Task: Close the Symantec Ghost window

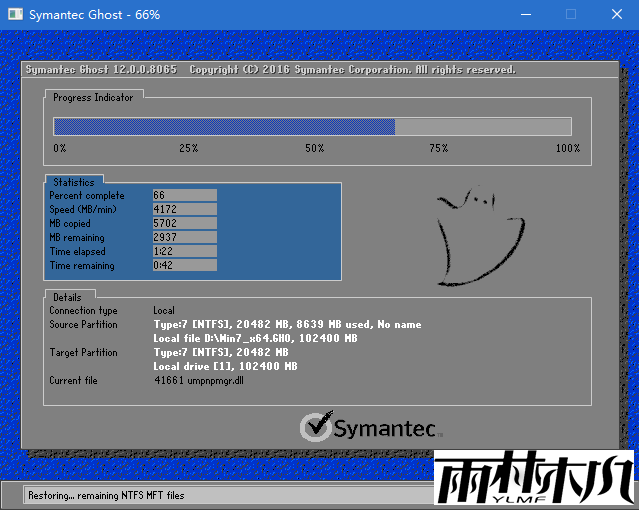Action: [x=616, y=15]
